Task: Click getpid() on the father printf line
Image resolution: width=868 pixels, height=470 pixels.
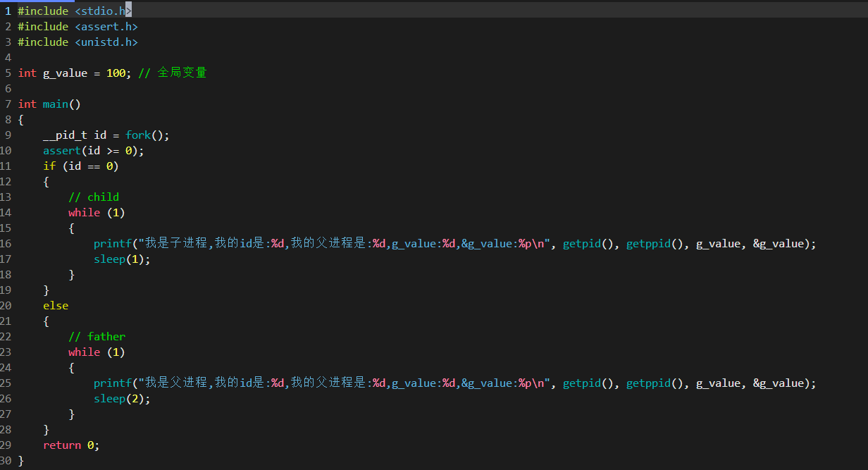Action: pyautogui.click(x=588, y=383)
